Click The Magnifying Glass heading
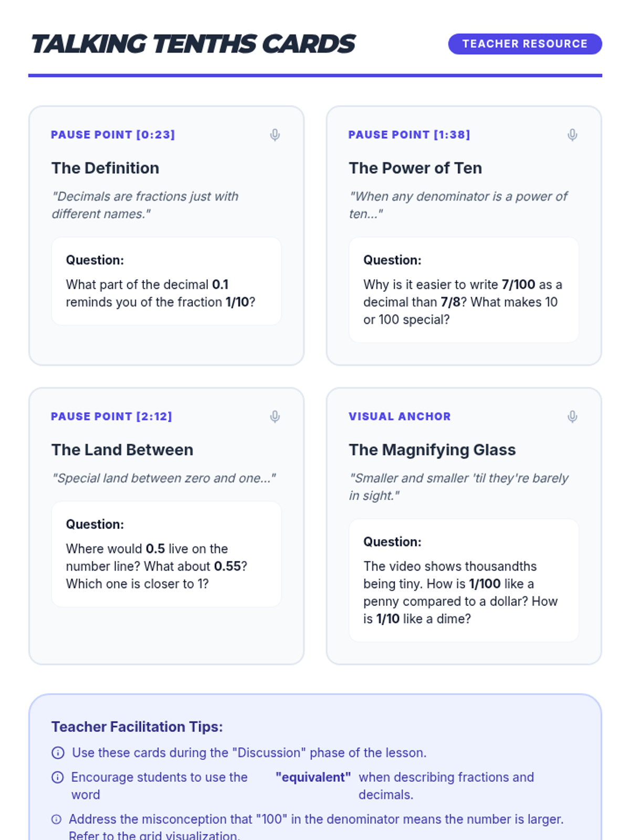Viewport: 630px width, 840px height. (x=432, y=450)
